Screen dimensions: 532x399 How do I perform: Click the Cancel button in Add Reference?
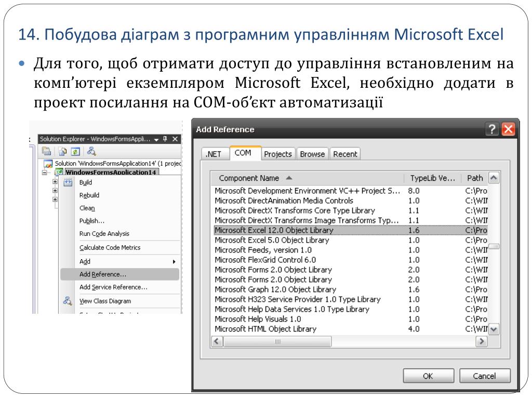pos(485,376)
